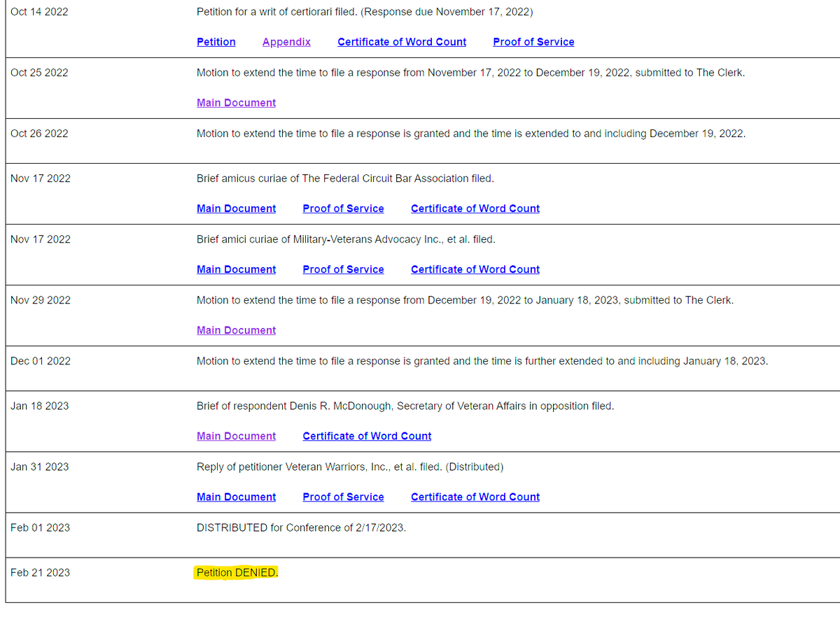Open Main Document for respondent McDonough brief
The width and height of the screenshot is (840, 617).
236,436
